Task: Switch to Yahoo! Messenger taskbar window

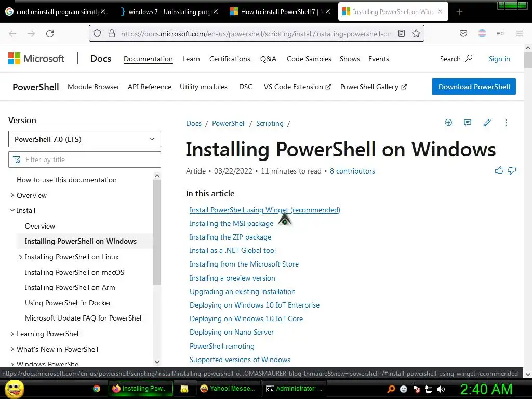Action: point(228,389)
